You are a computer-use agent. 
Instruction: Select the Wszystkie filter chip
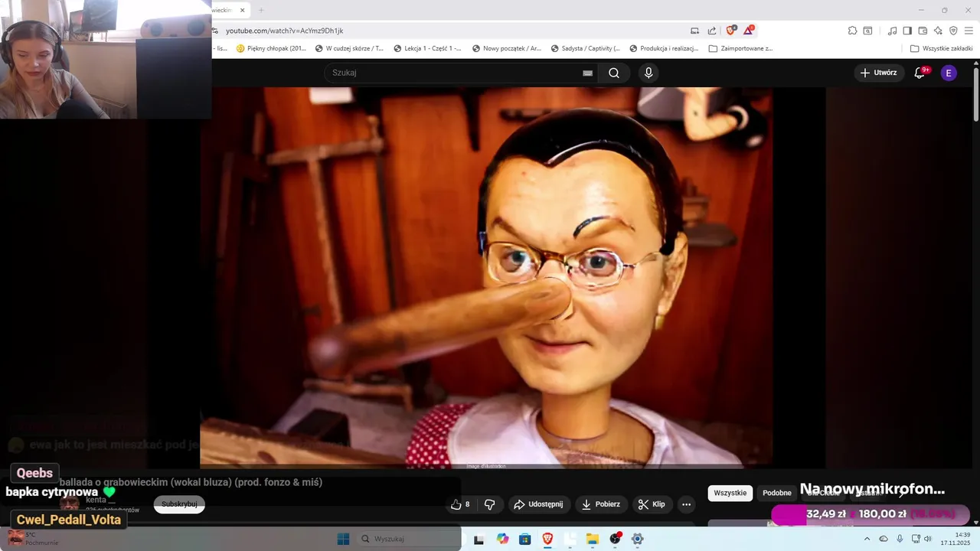[x=730, y=493]
